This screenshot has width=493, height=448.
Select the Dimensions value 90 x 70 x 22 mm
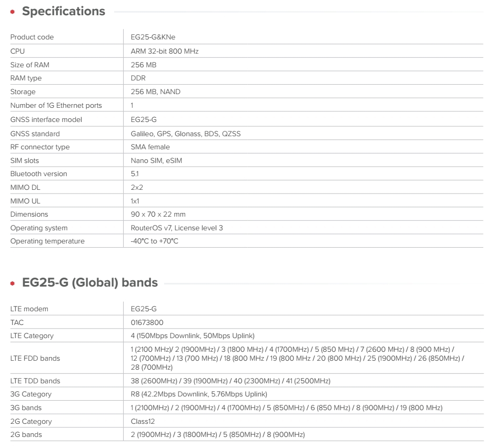158,215
